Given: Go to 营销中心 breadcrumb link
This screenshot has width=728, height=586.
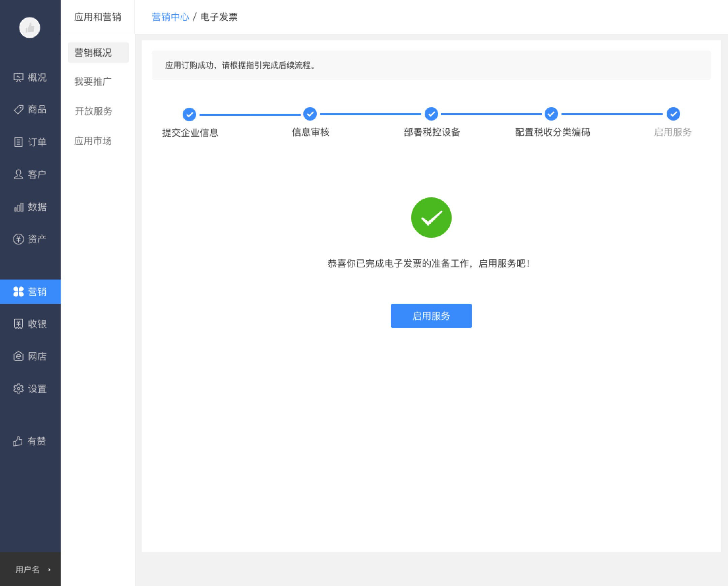Looking at the screenshot, I should point(170,17).
